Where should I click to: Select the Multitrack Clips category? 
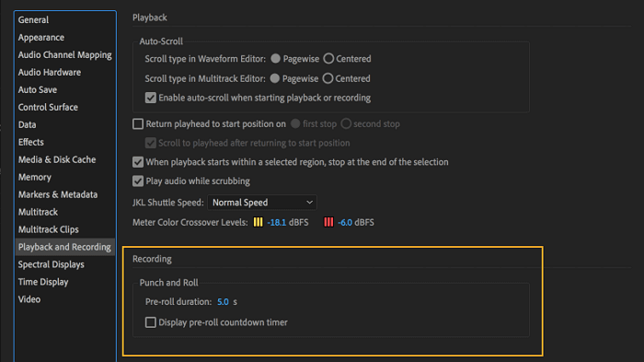pos(49,229)
